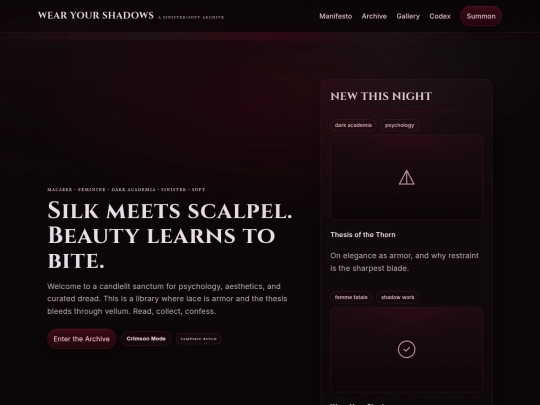Click the small Vampiric badge chip
Viewport: 540px width, 405px height.
[198, 339]
